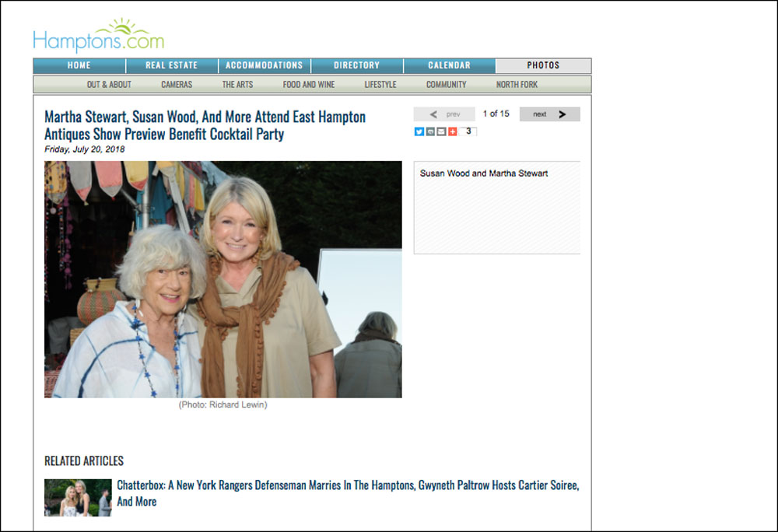Go to the previous photo
The width and height of the screenshot is (778, 532).
point(444,114)
